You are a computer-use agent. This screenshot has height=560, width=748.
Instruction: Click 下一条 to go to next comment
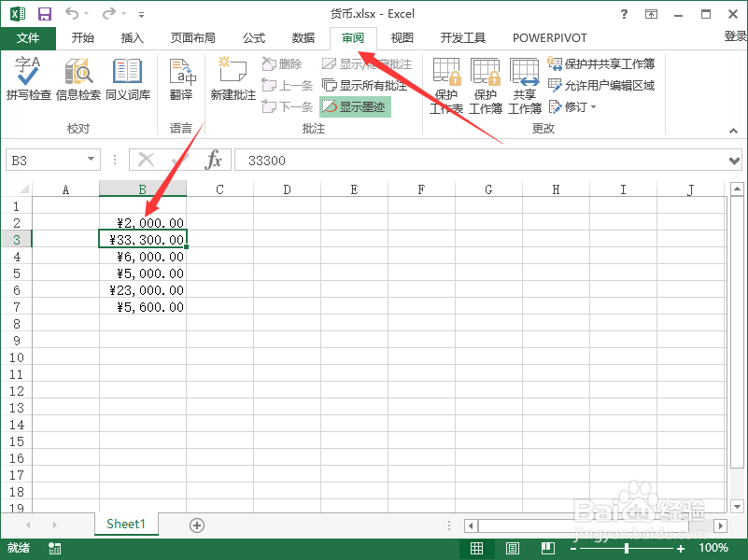[x=288, y=105]
